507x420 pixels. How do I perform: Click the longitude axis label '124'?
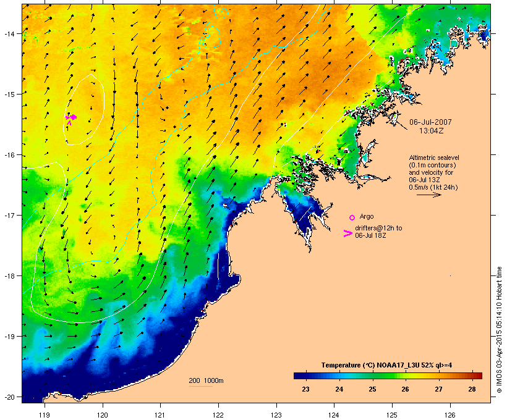(x=334, y=415)
